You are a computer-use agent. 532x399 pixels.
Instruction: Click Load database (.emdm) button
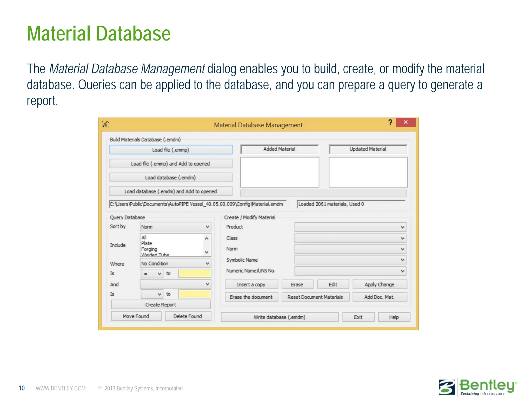[x=171, y=178]
